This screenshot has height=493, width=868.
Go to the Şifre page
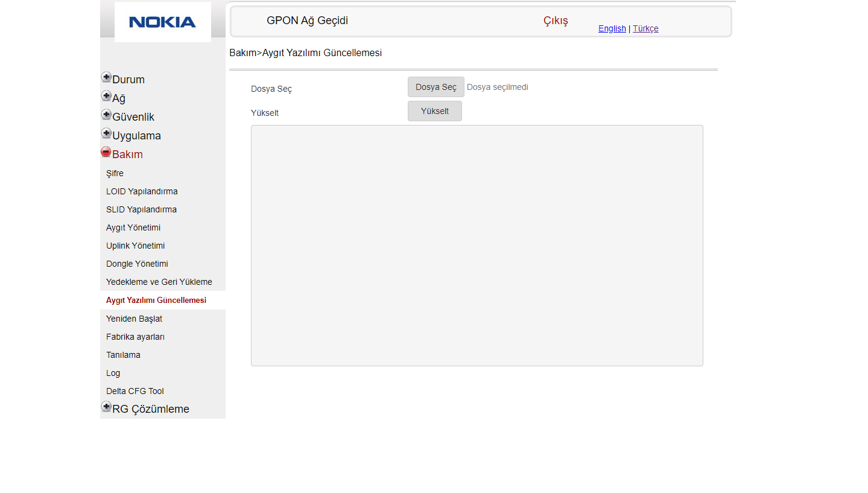pyautogui.click(x=115, y=173)
